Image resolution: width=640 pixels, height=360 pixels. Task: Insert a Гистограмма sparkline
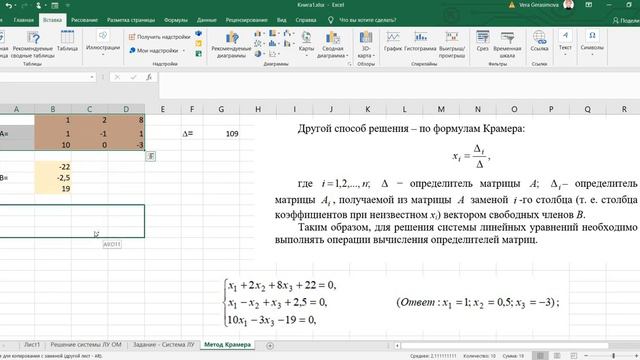click(420, 41)
